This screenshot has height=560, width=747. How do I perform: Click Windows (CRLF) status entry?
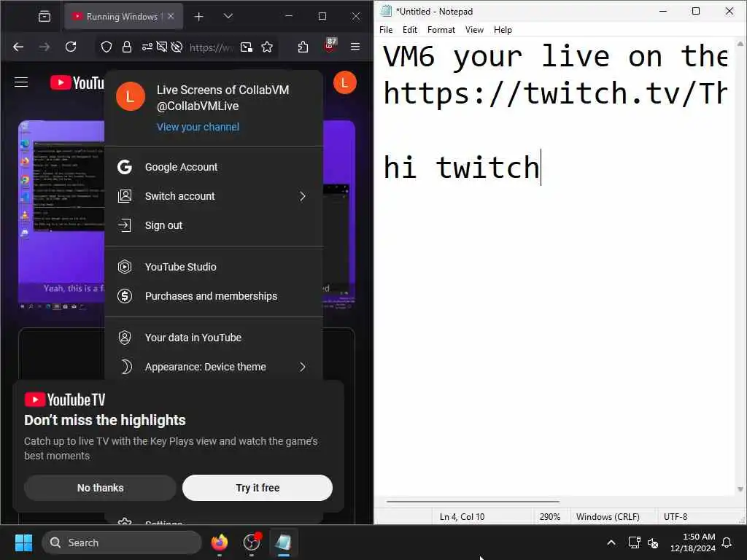[608, 517]
